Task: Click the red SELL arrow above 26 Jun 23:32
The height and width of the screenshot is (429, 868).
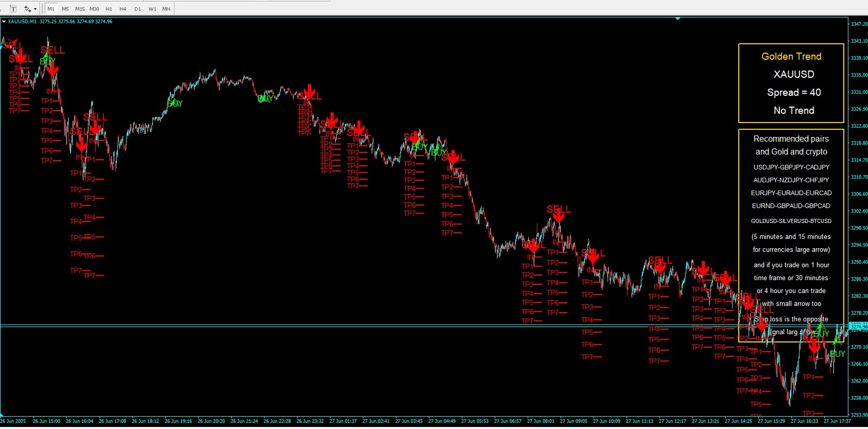Action: [x=309, y=92]
